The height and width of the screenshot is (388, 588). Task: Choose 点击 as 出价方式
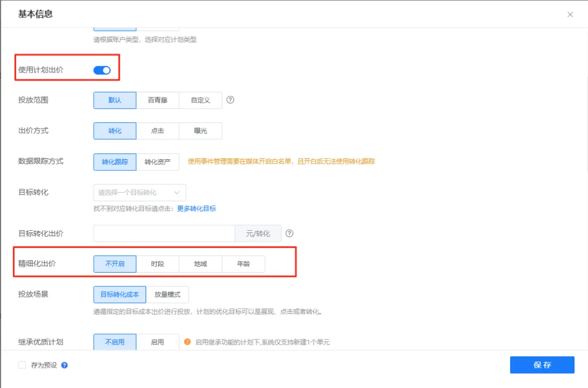(x=157, y=131)
